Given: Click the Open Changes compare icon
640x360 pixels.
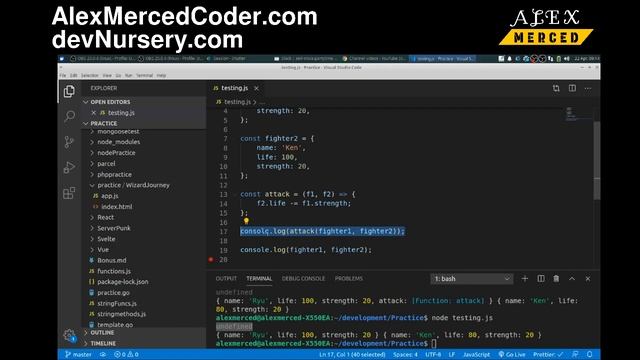Looking at the screenshot, I should click(x=556, y=88).
